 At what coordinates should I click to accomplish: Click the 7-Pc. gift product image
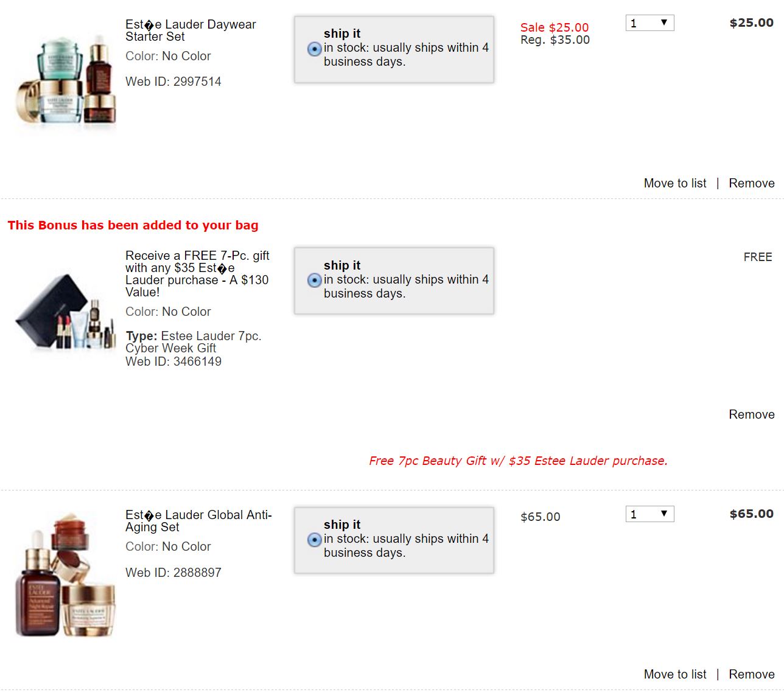tap(66, 312)
